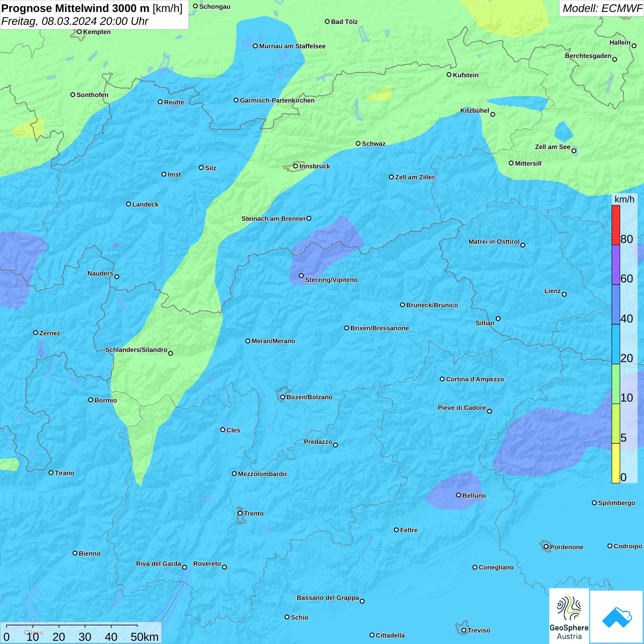Click the 'Bassano del Grappa' label

click(328, 598)
